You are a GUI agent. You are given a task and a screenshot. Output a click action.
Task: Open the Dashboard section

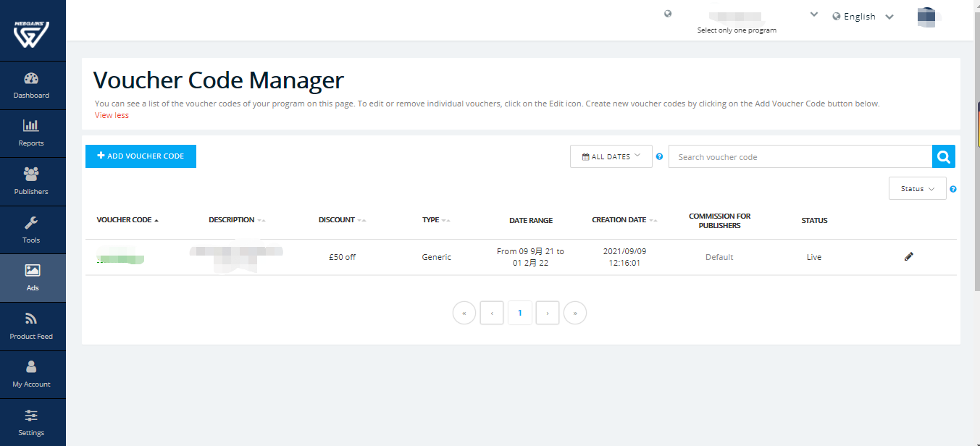pyautogui.click(x=33, y=85)
